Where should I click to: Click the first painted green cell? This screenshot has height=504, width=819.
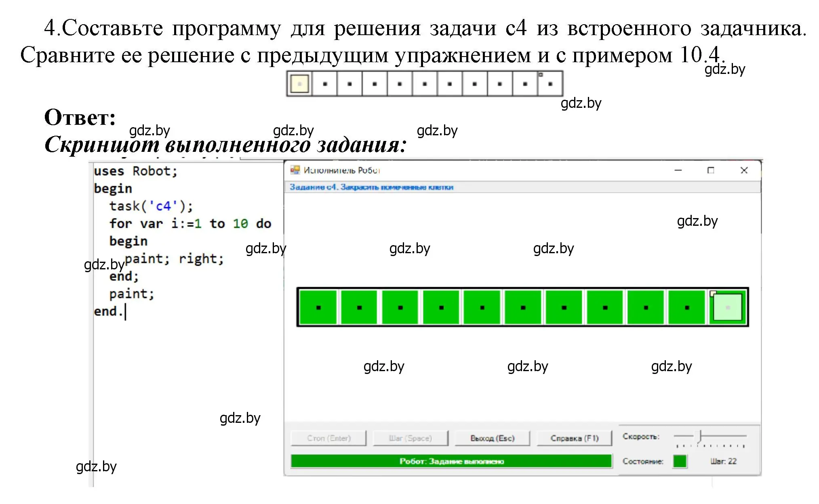click(318, 307)
